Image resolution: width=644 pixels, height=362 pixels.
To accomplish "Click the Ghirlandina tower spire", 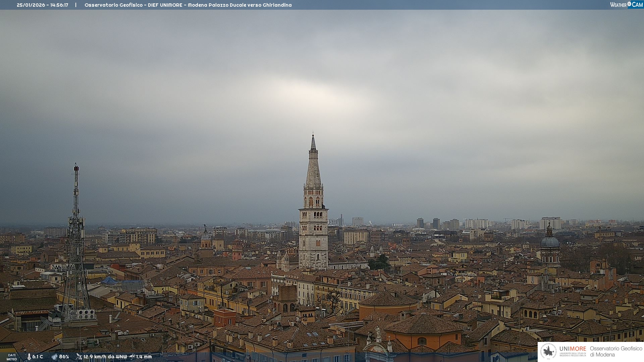I will 313,164.
